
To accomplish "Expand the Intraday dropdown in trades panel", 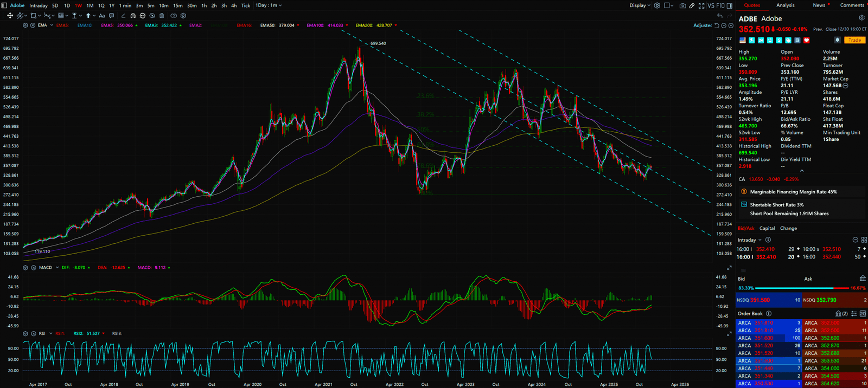I will coord(749,240).
